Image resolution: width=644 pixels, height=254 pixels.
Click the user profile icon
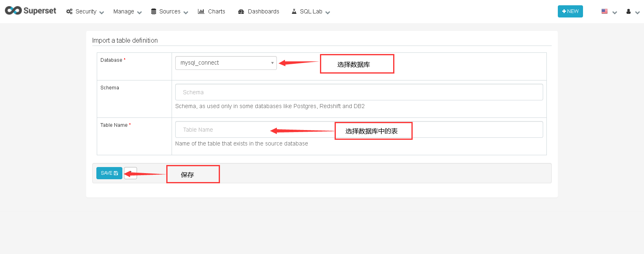(x=629, y=11)
